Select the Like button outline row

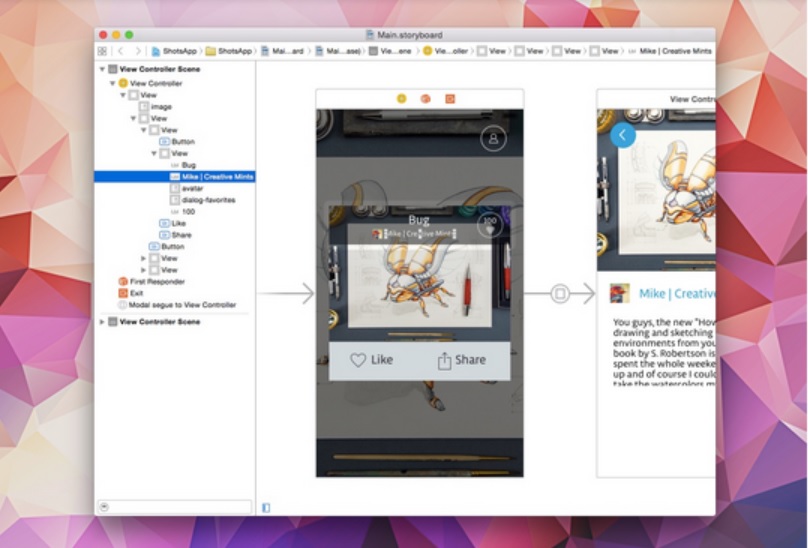[x=175, y=223]
